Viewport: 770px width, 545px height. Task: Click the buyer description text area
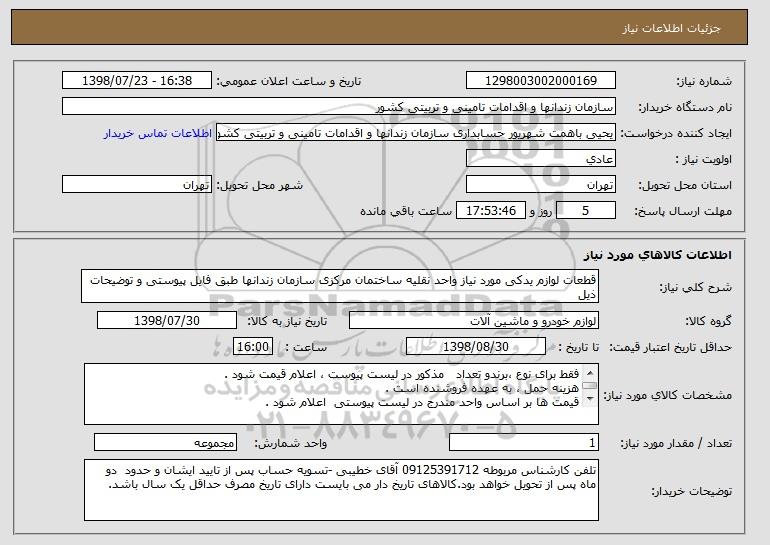[x=341, y=490]
